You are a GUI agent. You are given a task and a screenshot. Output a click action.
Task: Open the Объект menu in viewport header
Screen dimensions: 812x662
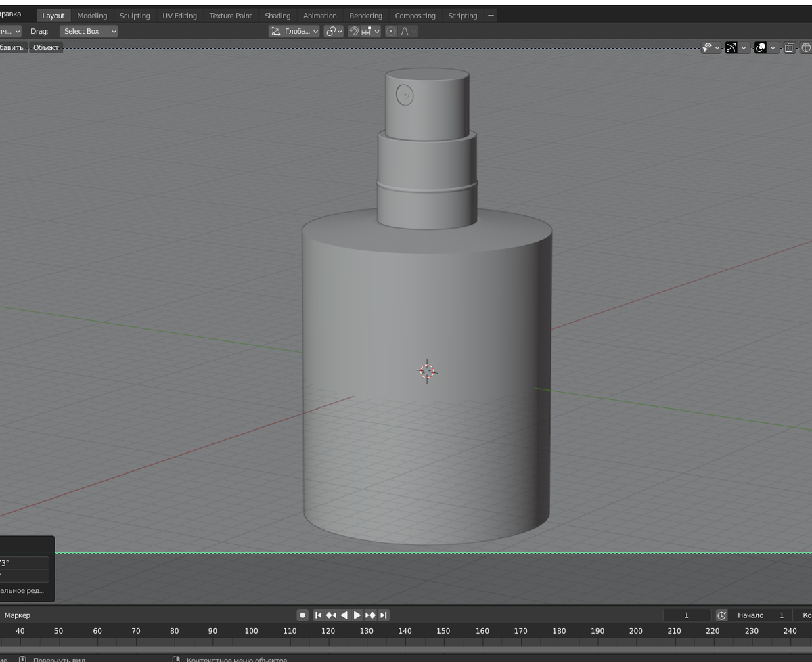pos(46,47)
